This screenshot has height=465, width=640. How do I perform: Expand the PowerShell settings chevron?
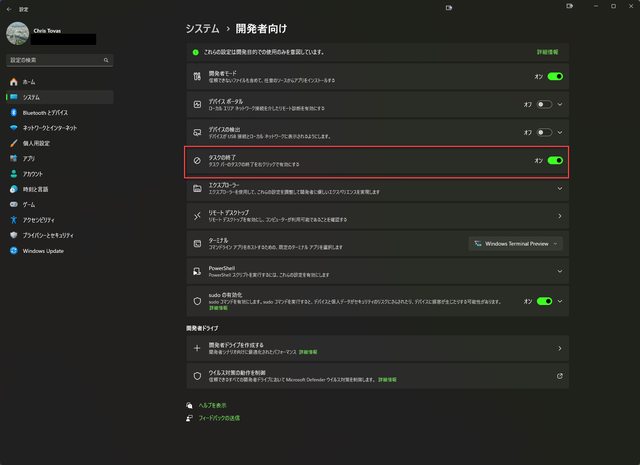point(559,271)
